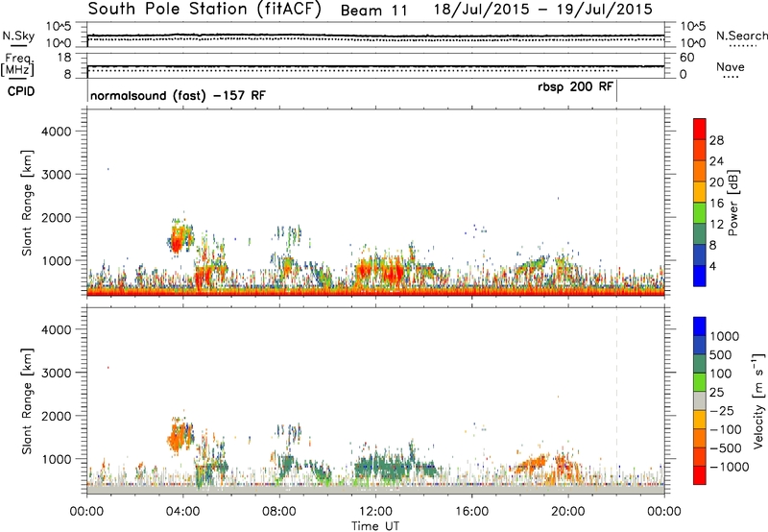The image size is (768, 532).
Task: Click the 'N.Sky' legend label
Action: coord(18,36)
